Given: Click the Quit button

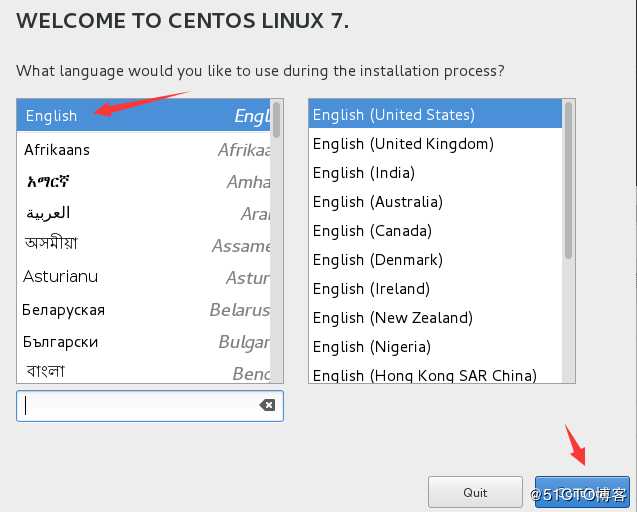Looking at the screenshot, I should point(475,492).
